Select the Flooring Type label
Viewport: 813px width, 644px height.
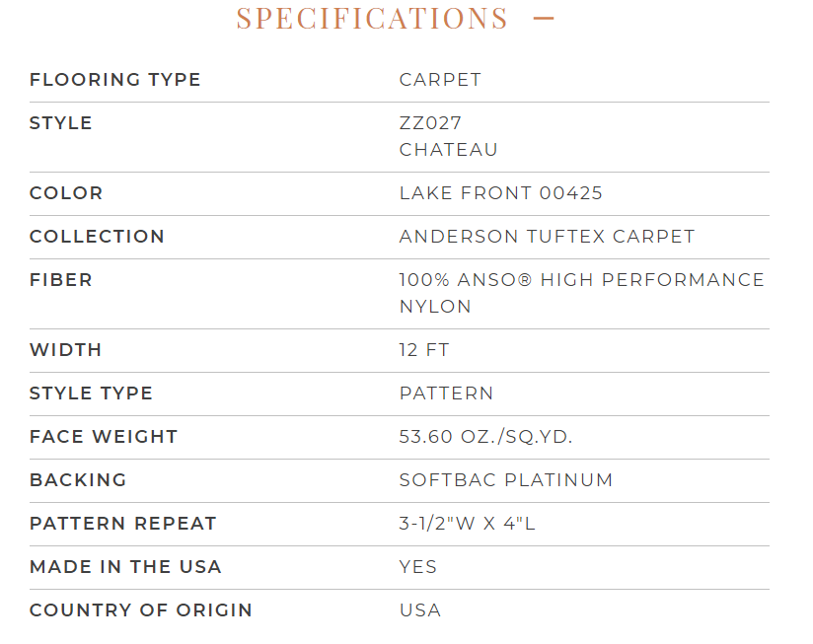(114, 80)
